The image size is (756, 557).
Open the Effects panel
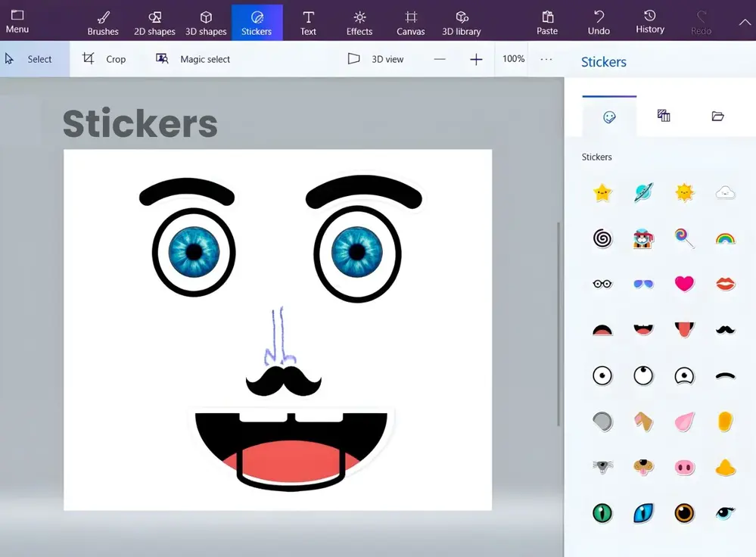359,22
